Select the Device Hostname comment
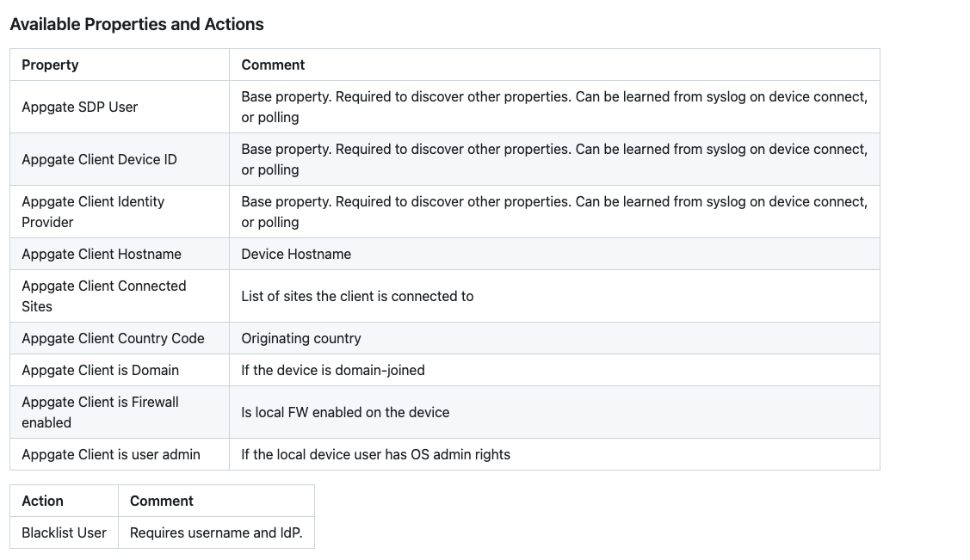Screen dimensions: 970x560 296,254
